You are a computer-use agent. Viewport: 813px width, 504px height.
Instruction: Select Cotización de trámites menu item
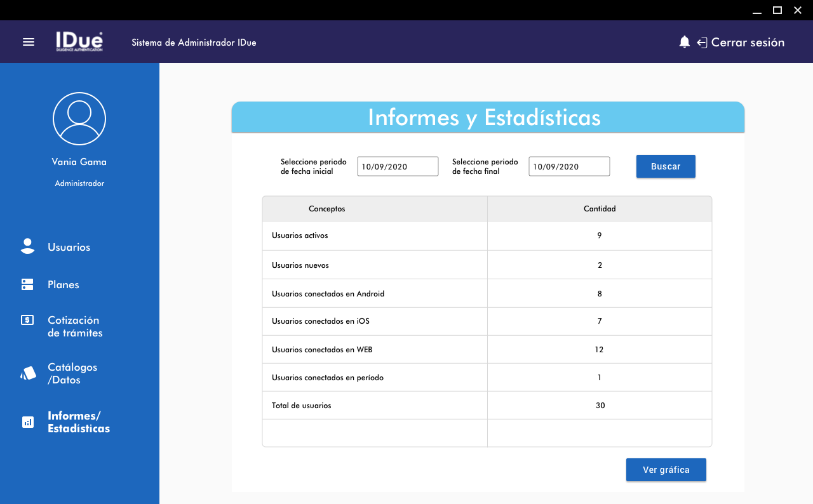75,326
